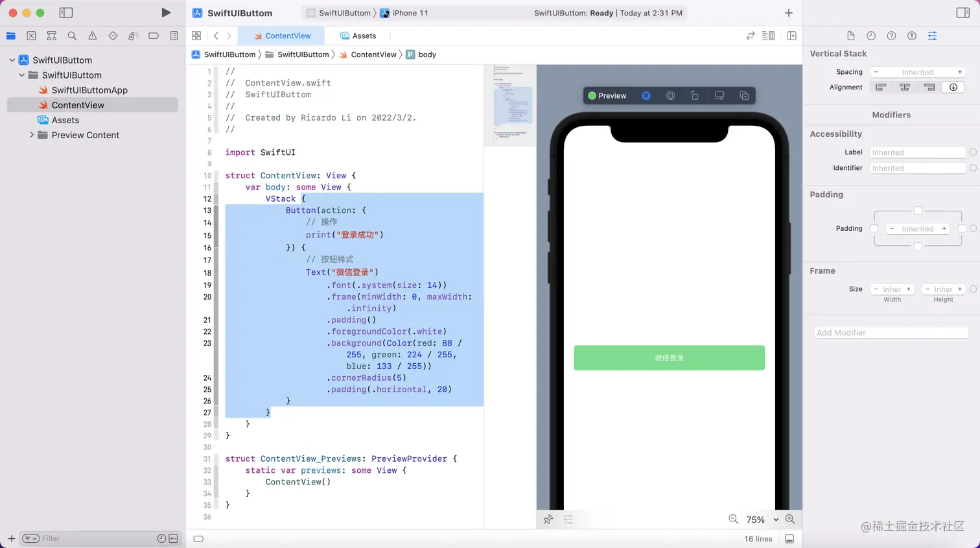Viewport: 980px width, 548px height.
Task: Open the find navigator magnifier icon
Action: [72, 36]
